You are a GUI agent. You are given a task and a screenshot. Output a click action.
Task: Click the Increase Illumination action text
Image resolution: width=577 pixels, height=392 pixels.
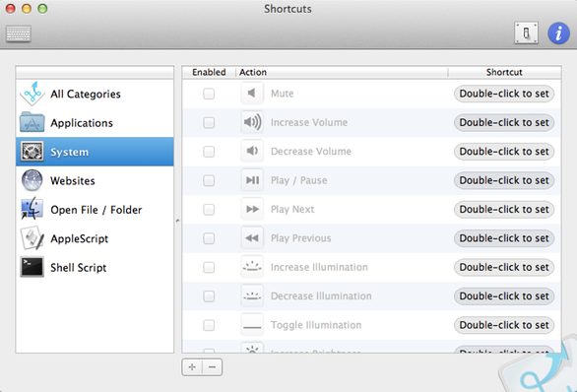pos(319,267)
